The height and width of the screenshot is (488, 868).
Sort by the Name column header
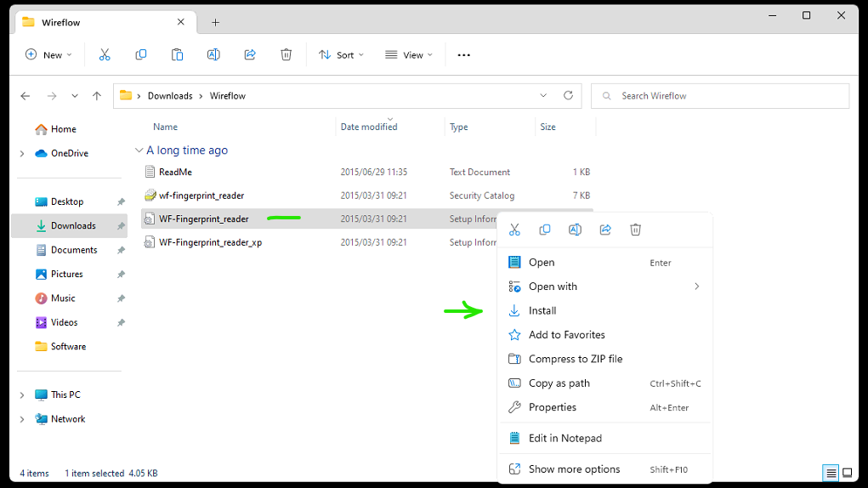point(166,127)
